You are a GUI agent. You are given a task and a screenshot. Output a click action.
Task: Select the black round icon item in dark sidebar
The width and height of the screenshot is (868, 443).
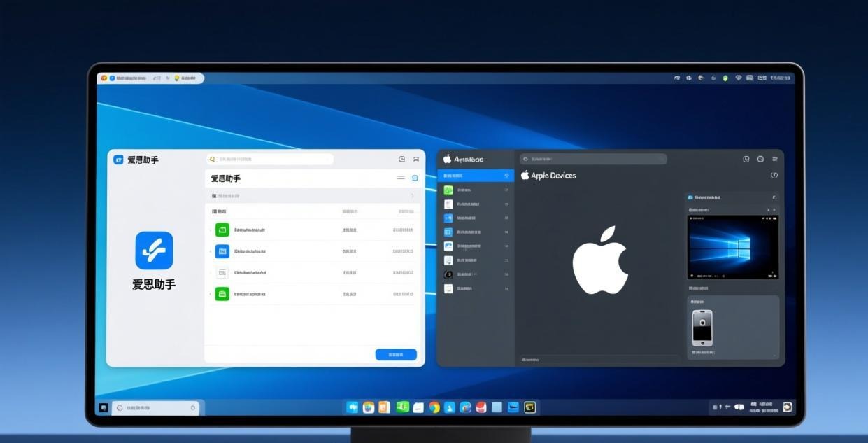(x=476, y=274)
